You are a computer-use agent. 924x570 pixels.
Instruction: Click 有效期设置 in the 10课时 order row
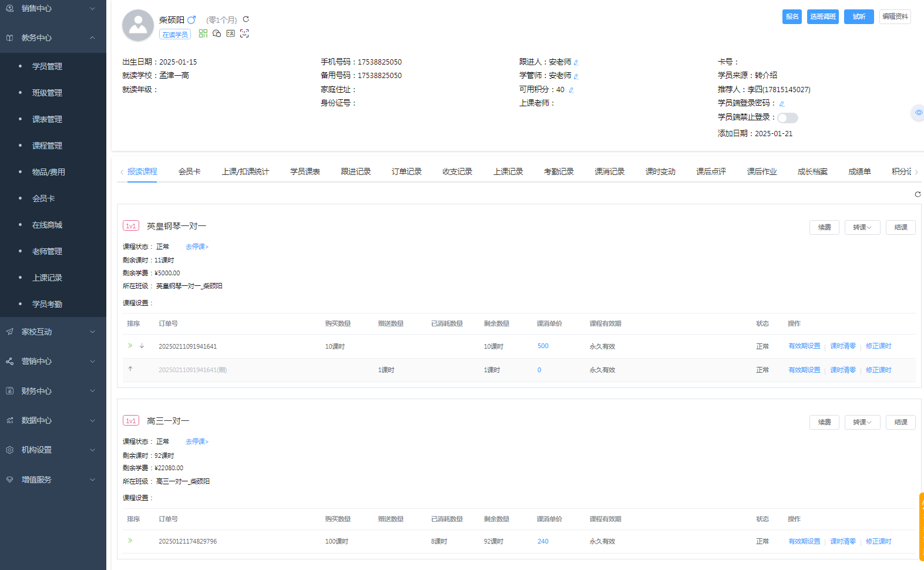[804, 346]
